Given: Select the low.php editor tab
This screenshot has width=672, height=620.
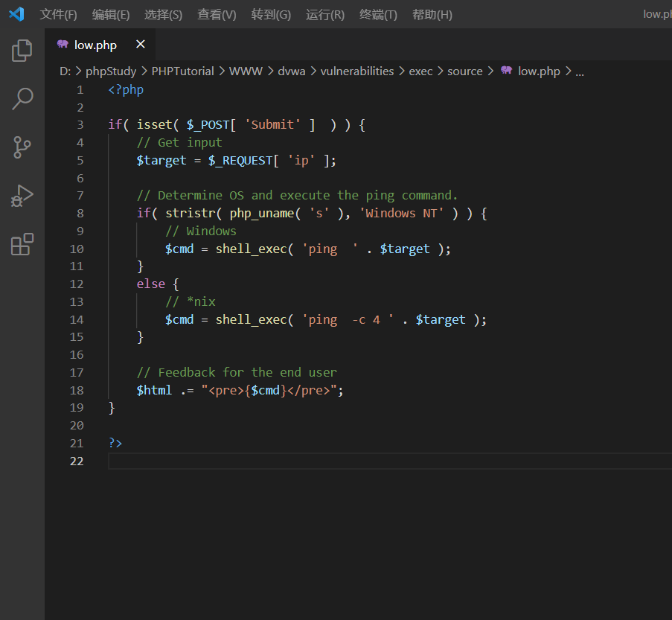Looking at the screenshot, I should click(95, 45).
